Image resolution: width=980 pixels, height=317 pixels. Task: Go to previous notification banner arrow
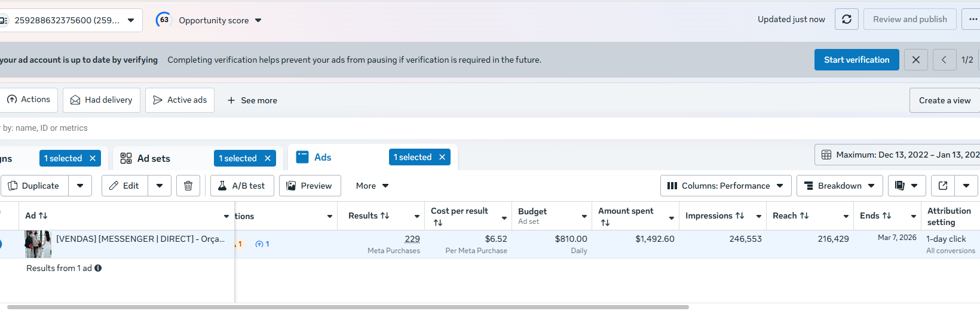point(944,60)
